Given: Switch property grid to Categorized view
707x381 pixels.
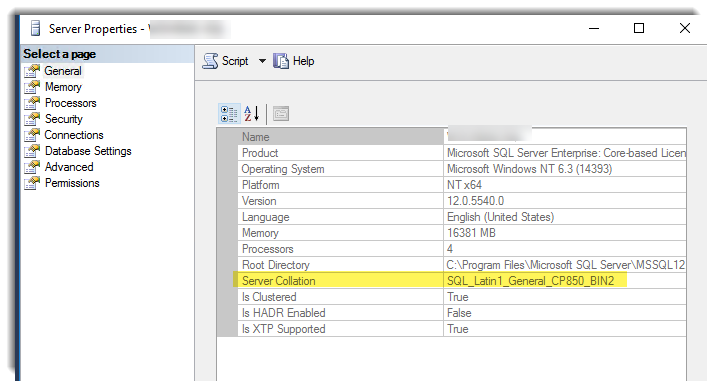Looking at the screenshot, I should point(229,114).
